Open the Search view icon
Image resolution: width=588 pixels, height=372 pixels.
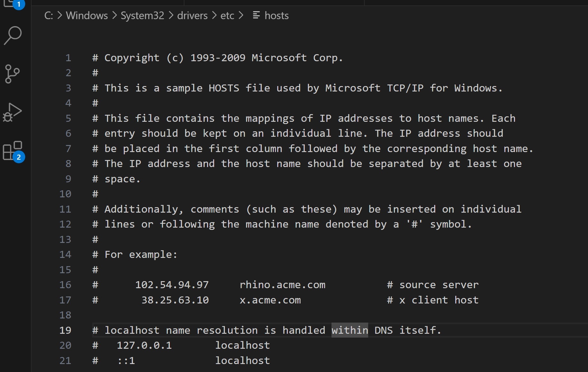[13, 35]
